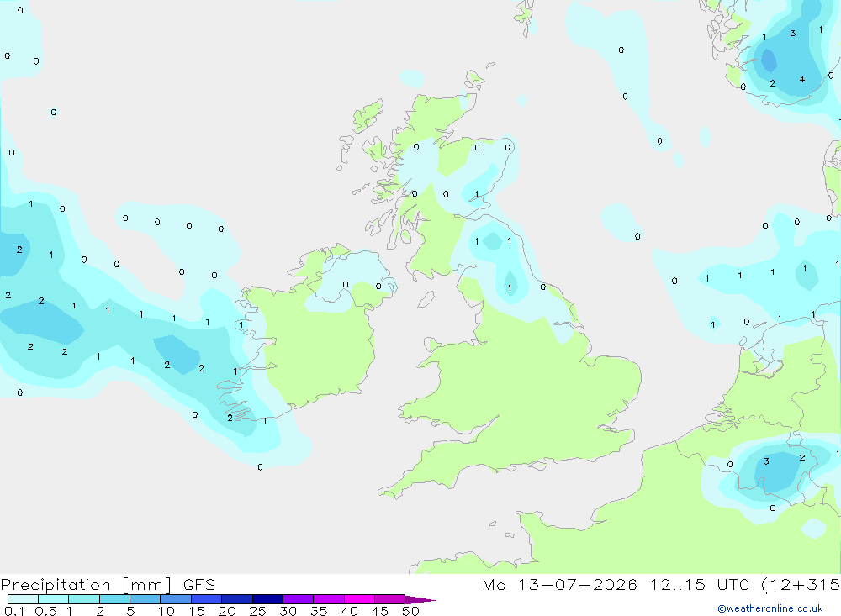Screen dimensions: 841x616
Task: Click the 'GFS' model label
Action: (x=199, y=585)
